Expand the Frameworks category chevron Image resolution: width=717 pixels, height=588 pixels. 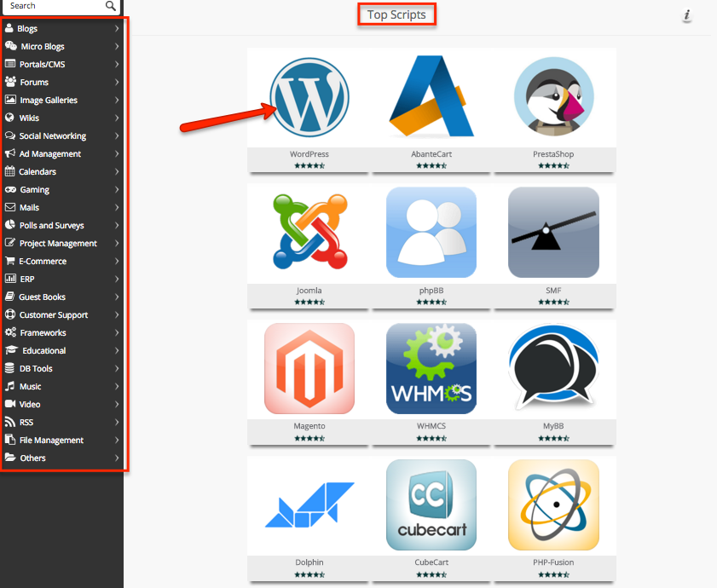pos(117,332)
